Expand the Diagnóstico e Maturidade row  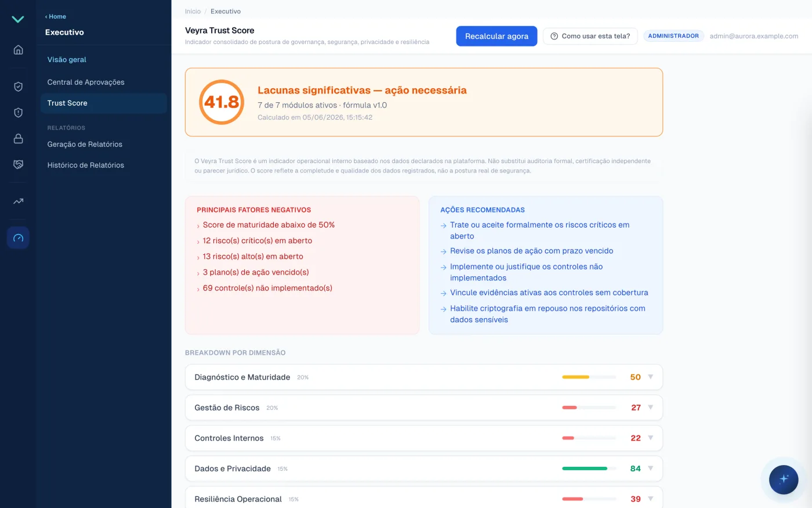(x=424, y=377)
